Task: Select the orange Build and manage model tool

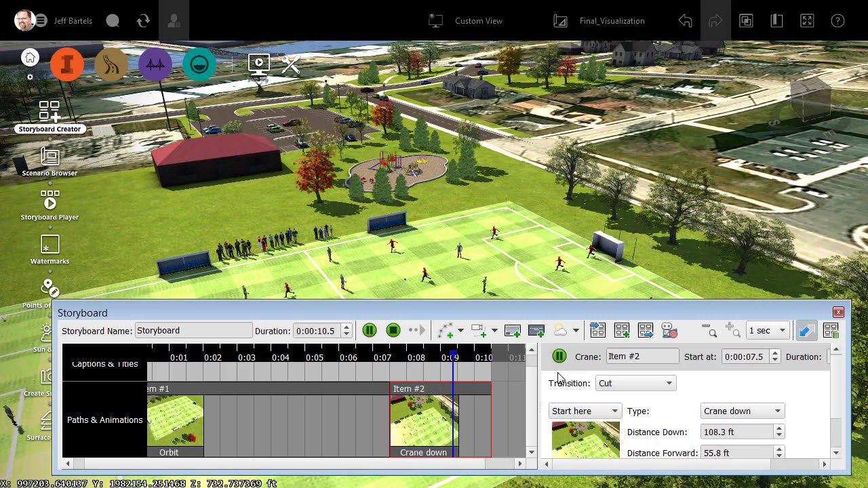Action: (67, 64)
